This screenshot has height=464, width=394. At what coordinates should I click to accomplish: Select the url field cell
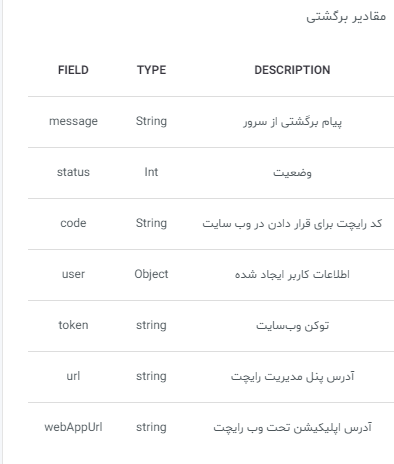coord(73,376)
